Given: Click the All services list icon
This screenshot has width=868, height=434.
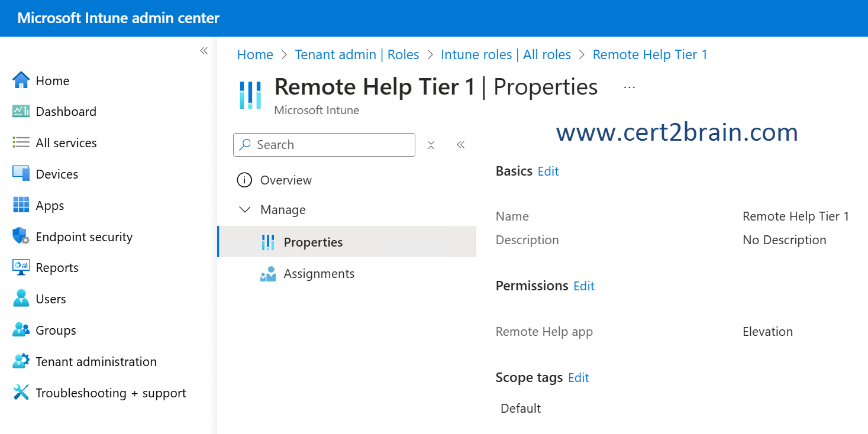Looking at the screenshot, I should (x=21, y=142).
